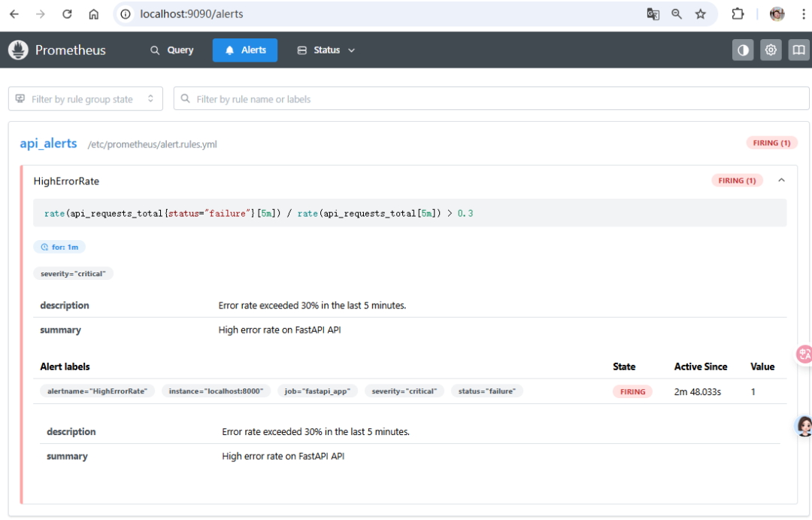812x520 pixels.
Task: Click the severity="critical" chip in Alert labels row
Action: [x=404, y=391]
